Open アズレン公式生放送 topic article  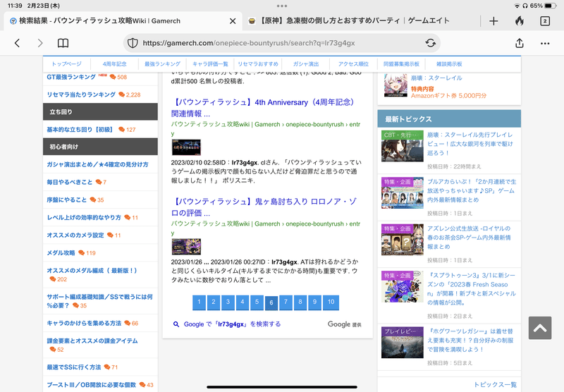click(469, 238)
